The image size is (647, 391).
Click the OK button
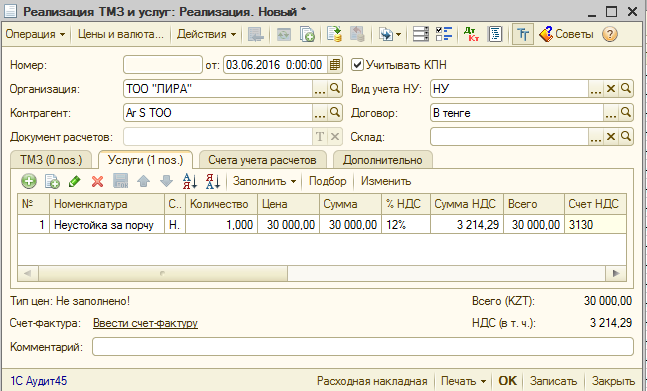pyautogui.click(x=507, y=381)
